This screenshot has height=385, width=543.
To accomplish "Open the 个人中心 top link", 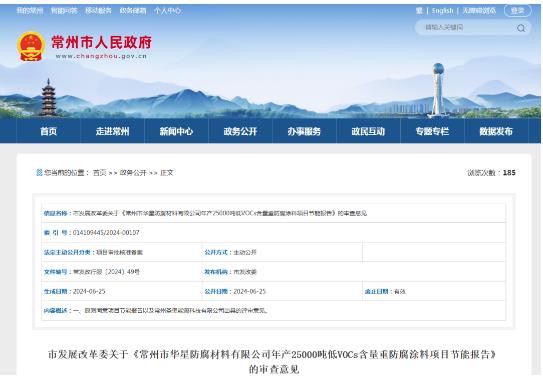I will [167, 11].
